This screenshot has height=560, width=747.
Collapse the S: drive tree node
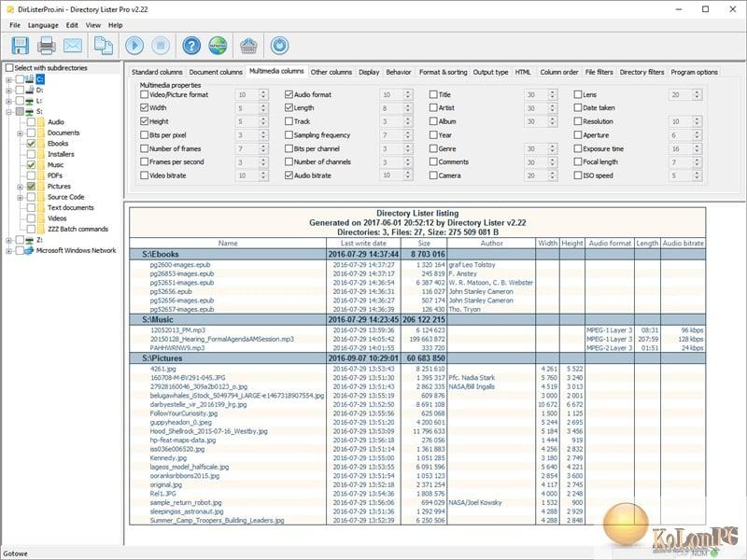(8, 111)
